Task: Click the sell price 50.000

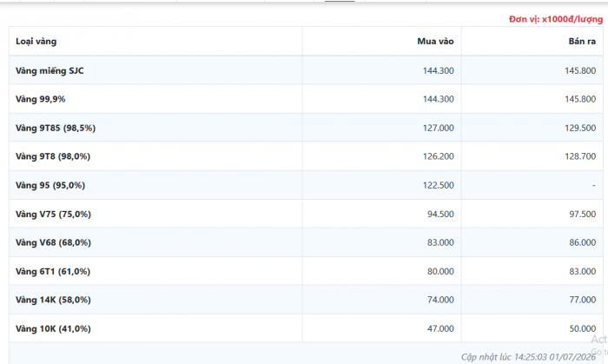Action: [x=583, y=328]
